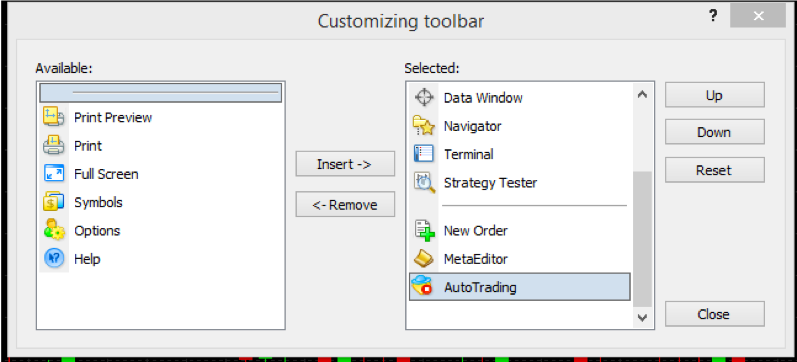Viewport: 797px width, 362px height.
Task: Click the <- Remove button
Action: [345, 205]
